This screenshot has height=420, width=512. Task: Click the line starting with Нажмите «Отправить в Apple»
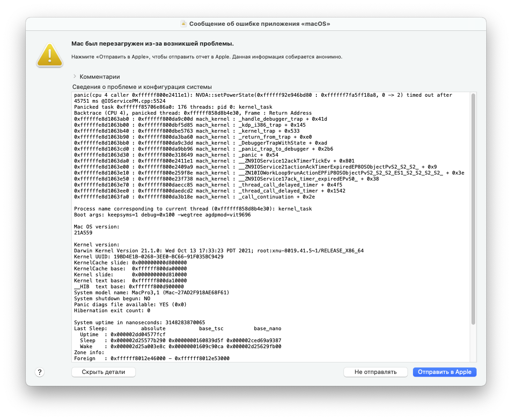pos(207,57)
